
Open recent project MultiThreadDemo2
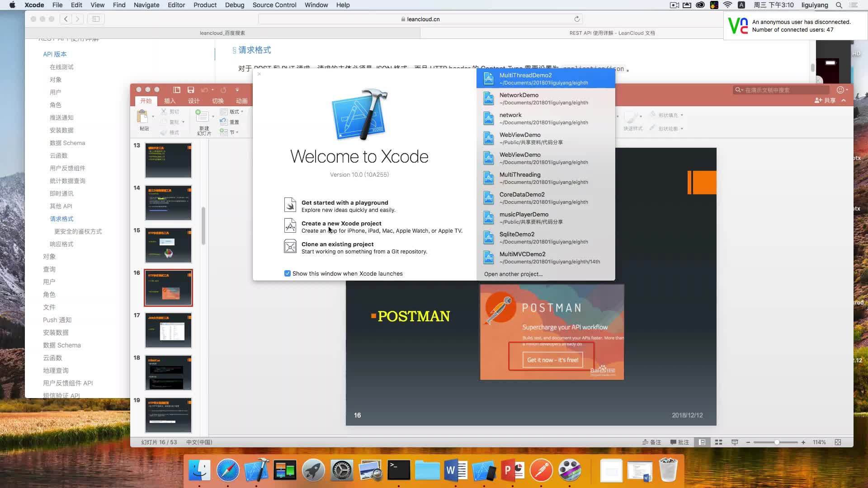(546, 79)
